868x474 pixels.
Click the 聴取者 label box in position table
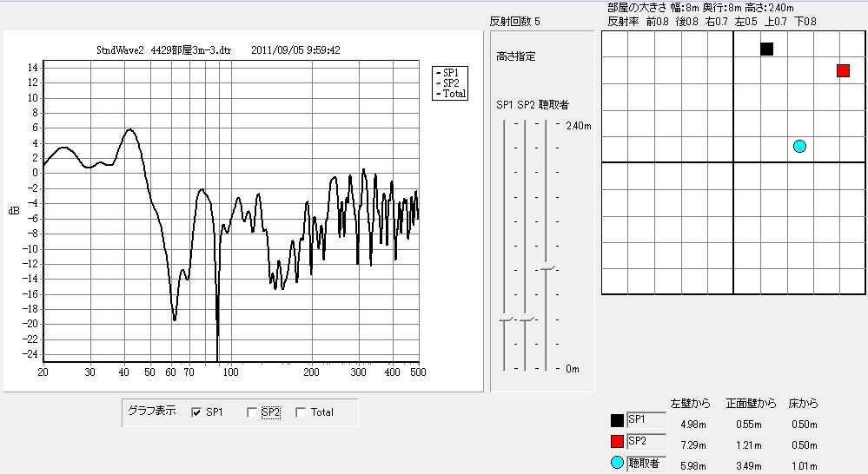(646, 463)
